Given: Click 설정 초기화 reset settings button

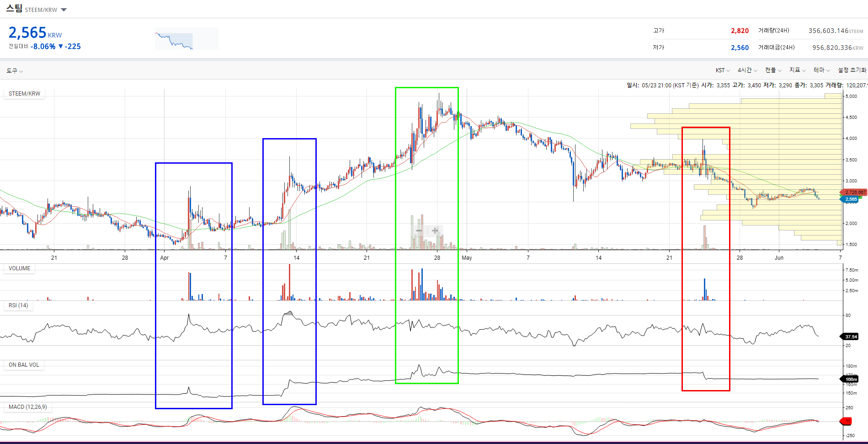Looking at the screenshot, I should 852,70.
